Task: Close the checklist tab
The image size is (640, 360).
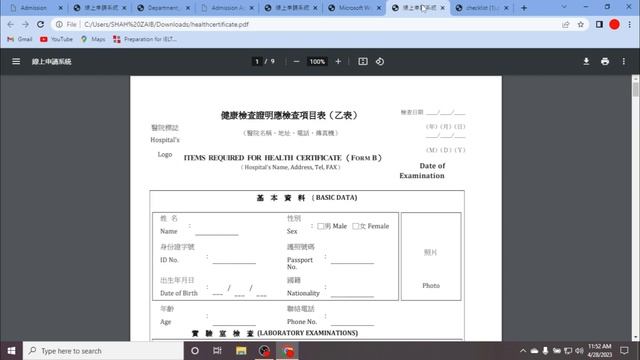Action: click(507, 8)
